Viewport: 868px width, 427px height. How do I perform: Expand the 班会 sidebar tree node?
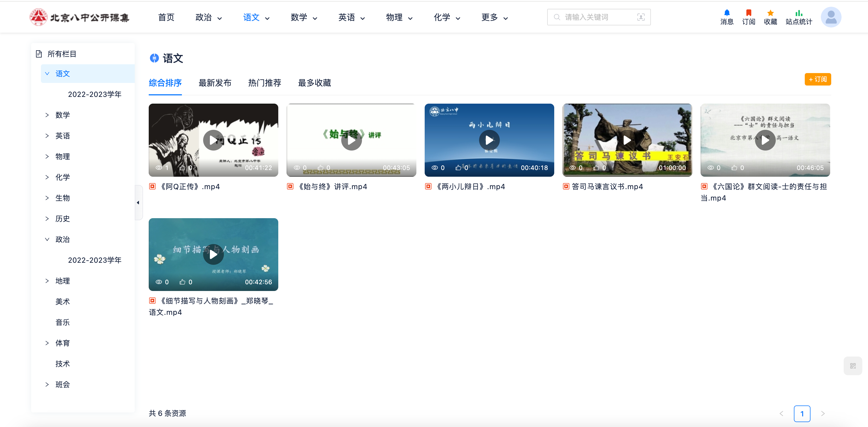pyautogui.click(x=47, y=385)
